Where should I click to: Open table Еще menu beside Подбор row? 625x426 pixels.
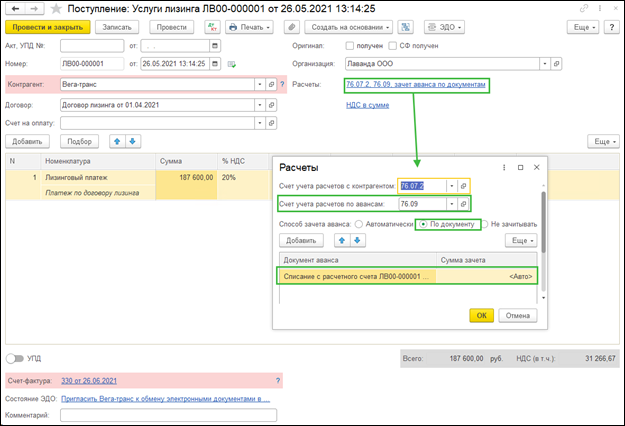click(x=603, y=141)
